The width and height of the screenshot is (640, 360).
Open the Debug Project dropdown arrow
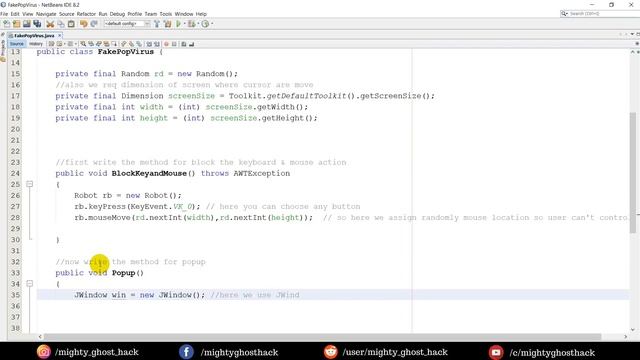(x=198, y=24)
